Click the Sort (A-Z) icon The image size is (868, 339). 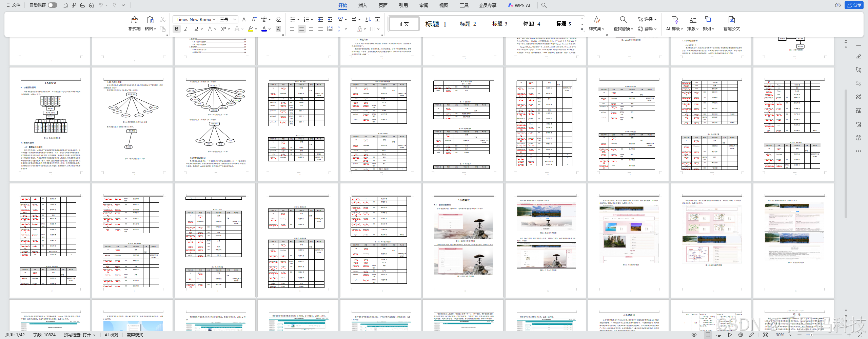pos(368,19)
